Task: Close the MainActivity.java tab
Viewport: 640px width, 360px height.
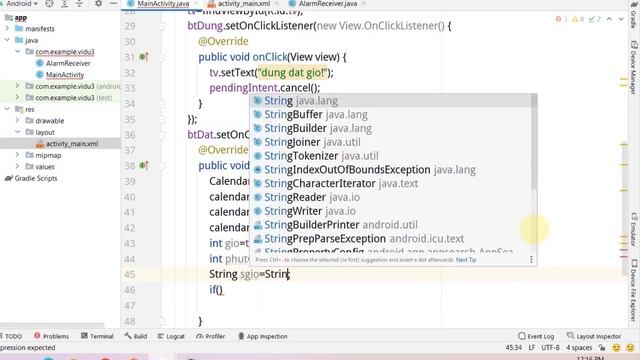Action: click(x=196, y=4)
